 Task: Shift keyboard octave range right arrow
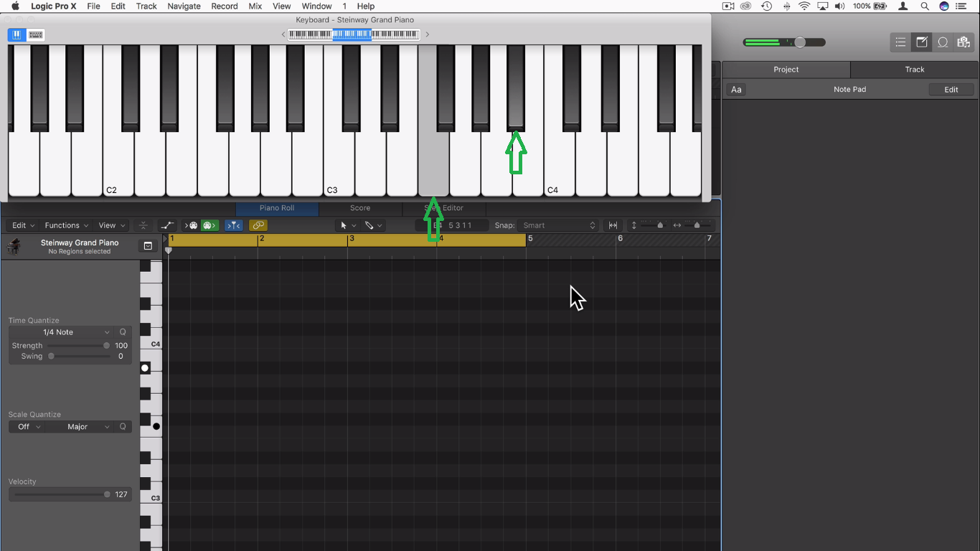428,34
